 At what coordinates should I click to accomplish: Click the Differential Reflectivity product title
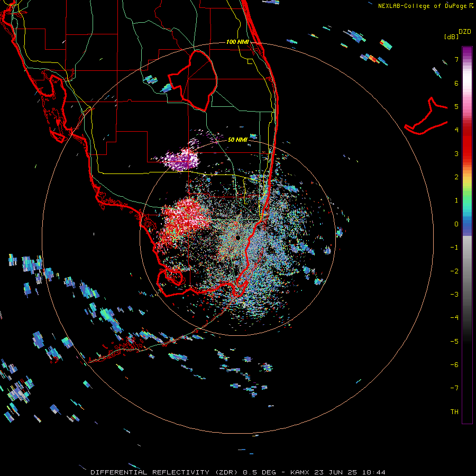click(184, 472)
